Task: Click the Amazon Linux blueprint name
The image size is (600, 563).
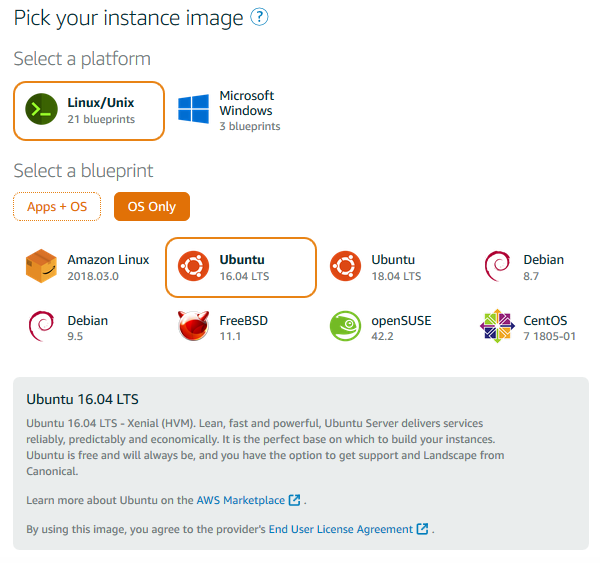Action: (x=108, y=259)
